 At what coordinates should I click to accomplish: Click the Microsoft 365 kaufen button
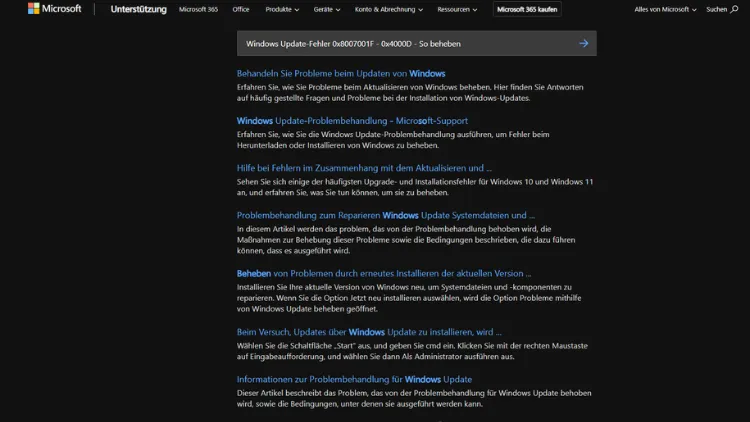pyautogui.click(x=527, y=9)
